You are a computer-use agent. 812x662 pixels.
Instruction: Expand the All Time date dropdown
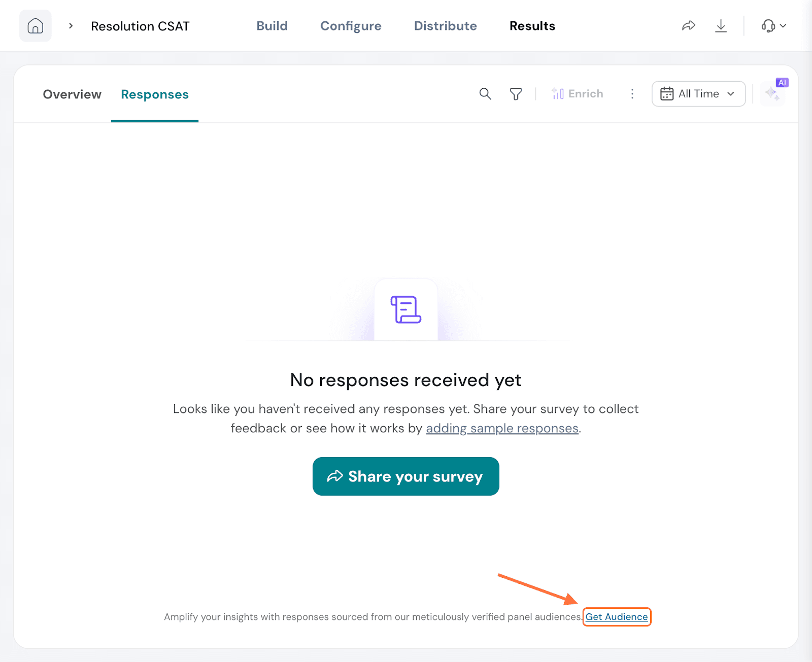(698, 94)
